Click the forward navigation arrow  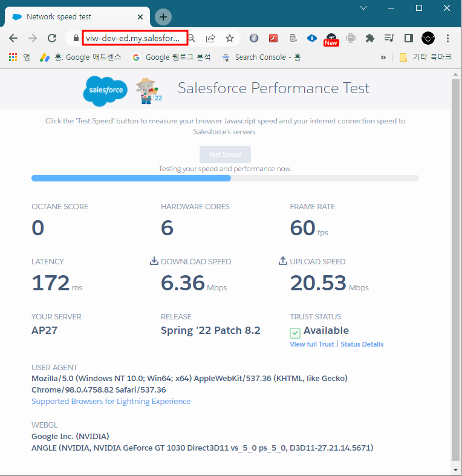click(x=33, y=38)
